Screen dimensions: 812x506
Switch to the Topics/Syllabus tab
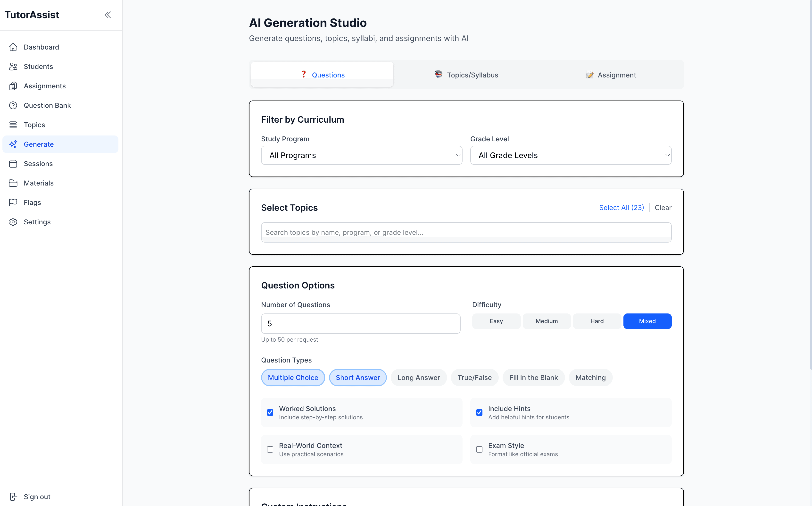pyautogui.click(x=466, y=75)
